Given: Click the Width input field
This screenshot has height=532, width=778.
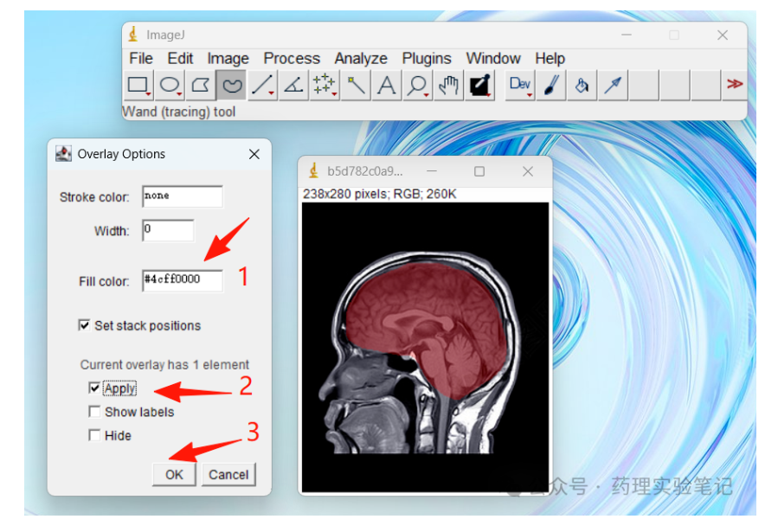Looking at the screenshot, I should (x=168, y=231).
